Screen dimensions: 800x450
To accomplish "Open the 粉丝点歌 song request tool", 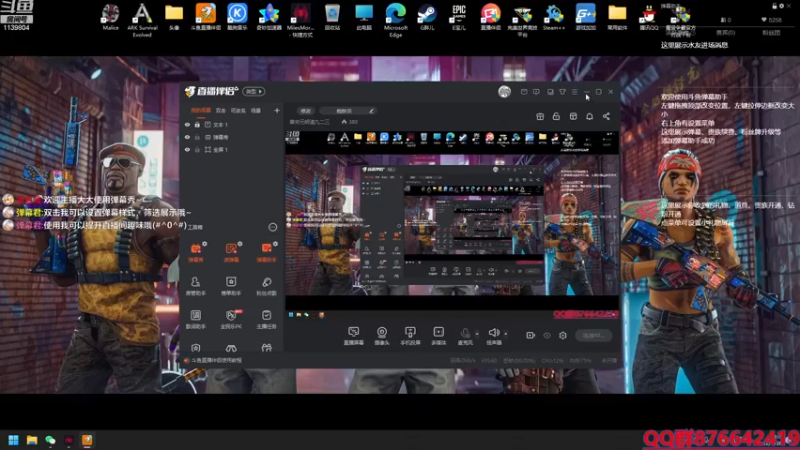I will click(x=266, y=286).
